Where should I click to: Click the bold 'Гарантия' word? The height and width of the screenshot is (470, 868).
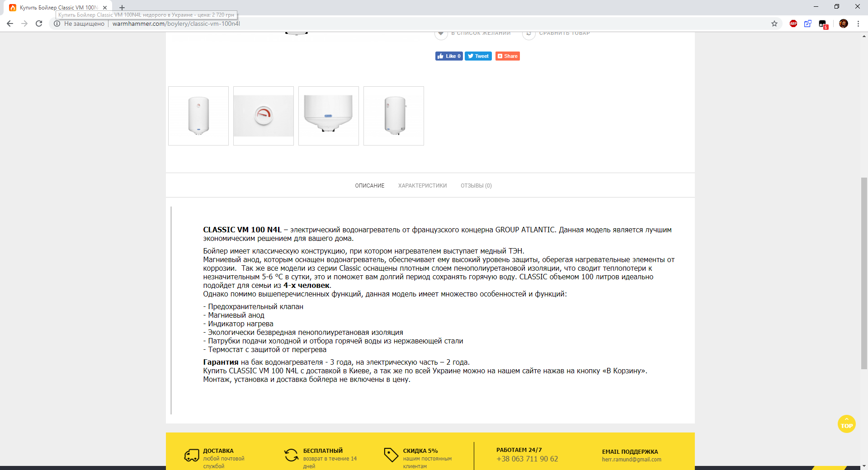(221, 362)
